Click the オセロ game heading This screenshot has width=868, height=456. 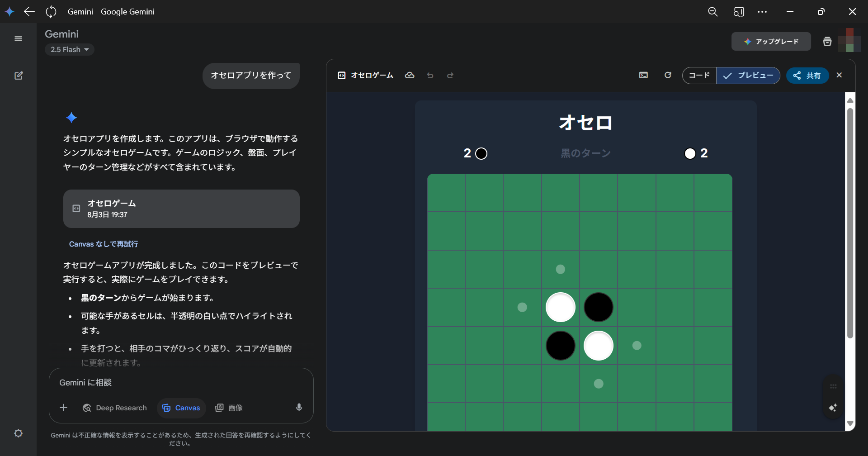click(586, 123)
